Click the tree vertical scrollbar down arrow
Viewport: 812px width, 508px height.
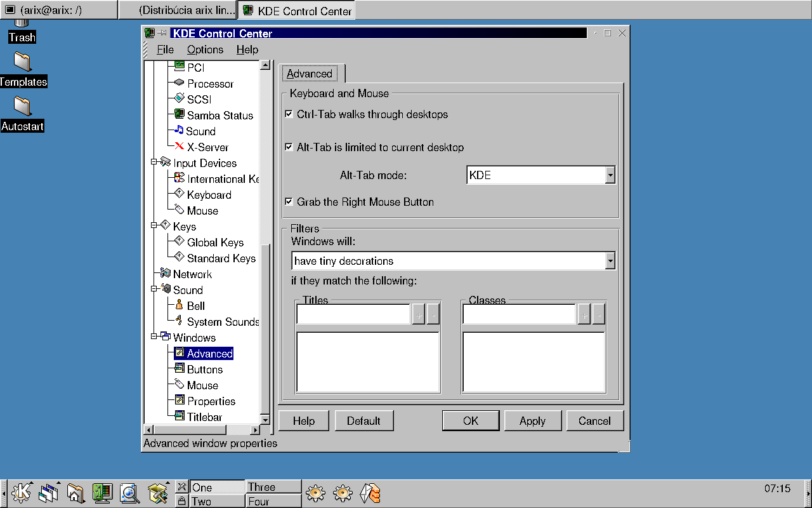(265, 420)
